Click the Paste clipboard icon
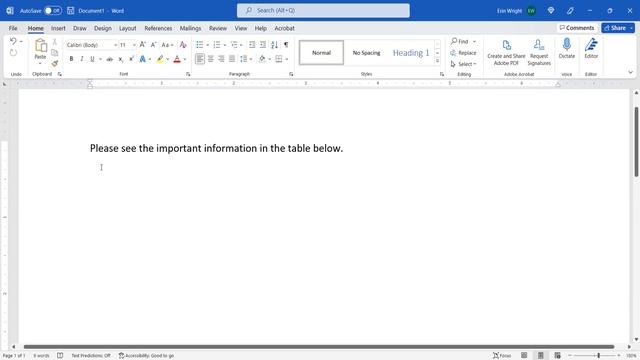Screen dimensions: 640x360 [40, 45]
